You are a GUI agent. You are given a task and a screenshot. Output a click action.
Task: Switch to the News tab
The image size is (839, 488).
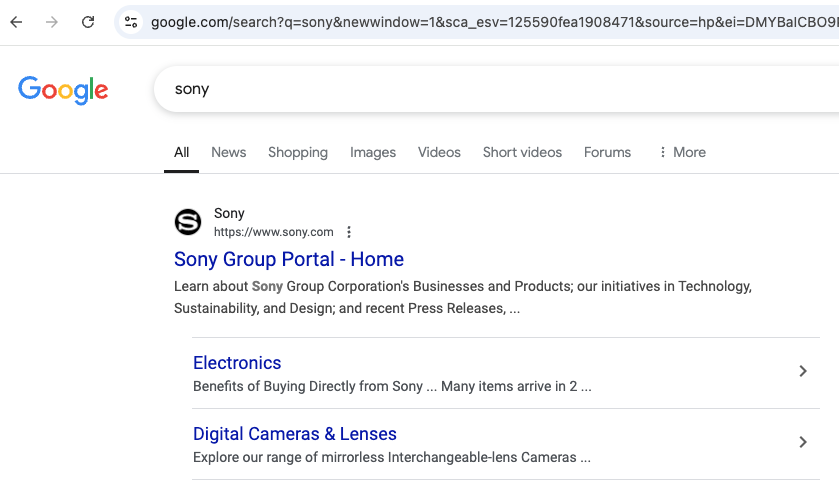(228, 152)
